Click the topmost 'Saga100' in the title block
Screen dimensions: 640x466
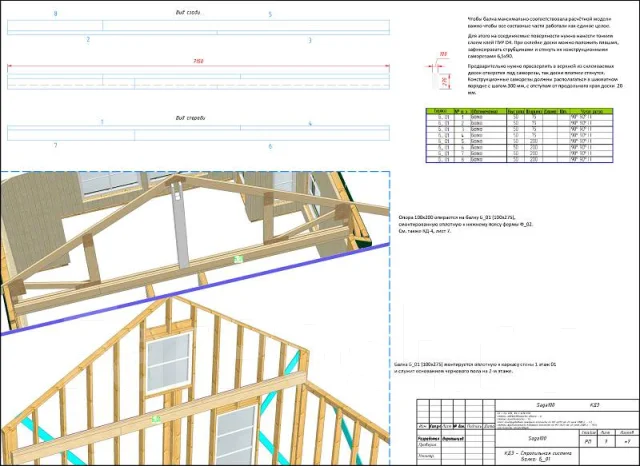(546, 405)
